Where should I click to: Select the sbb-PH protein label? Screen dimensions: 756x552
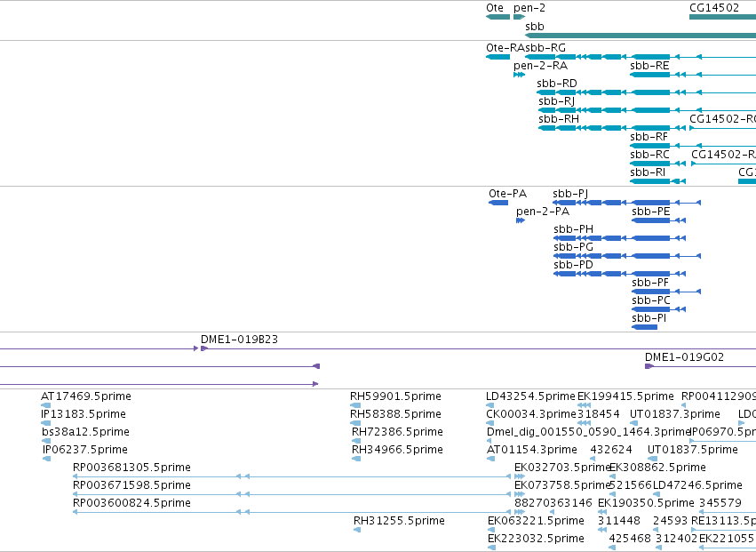pos(573,229)
